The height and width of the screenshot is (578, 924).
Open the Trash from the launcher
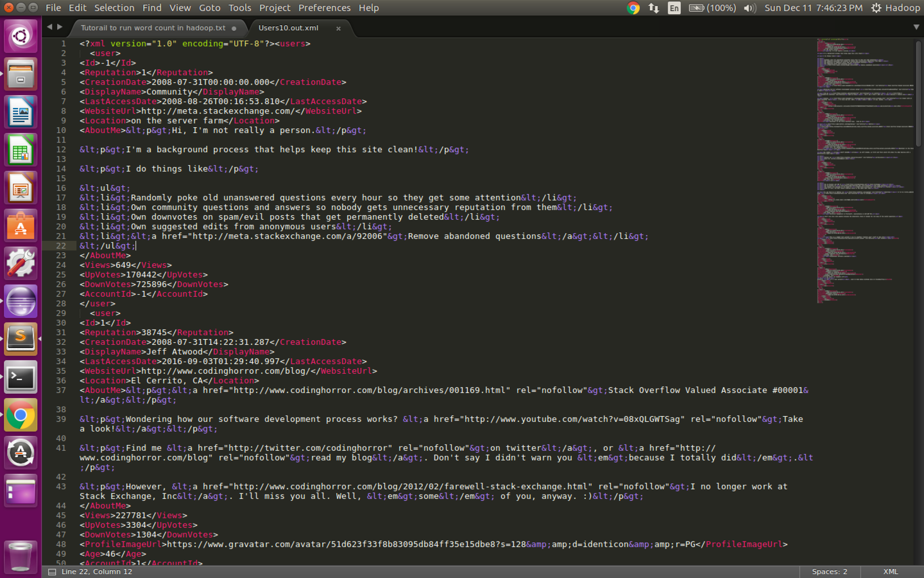[21, 556]
